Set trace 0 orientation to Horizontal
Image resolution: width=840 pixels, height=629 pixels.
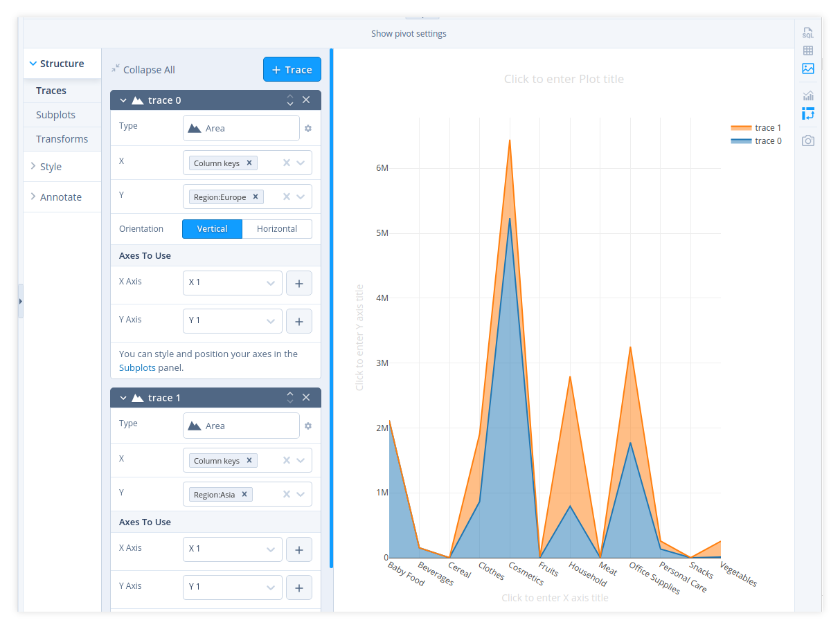click(x=276, y=229)
